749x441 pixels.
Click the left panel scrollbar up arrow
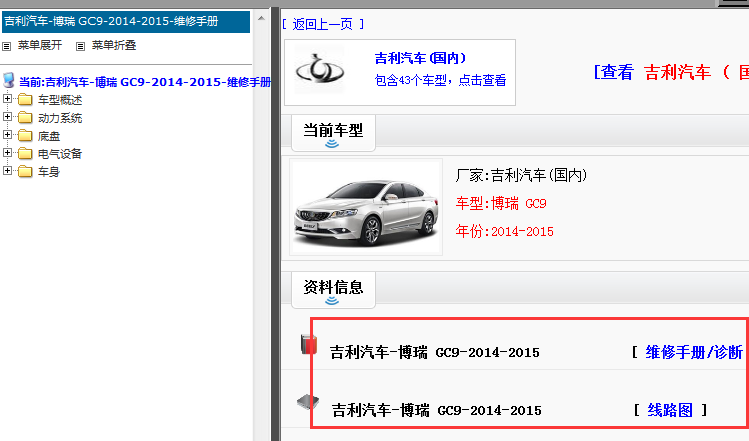click(261, 18)
